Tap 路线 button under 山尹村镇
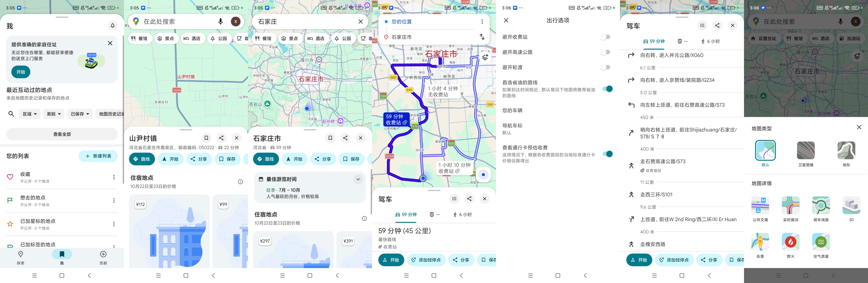The image size is (868, 283). 142,159
